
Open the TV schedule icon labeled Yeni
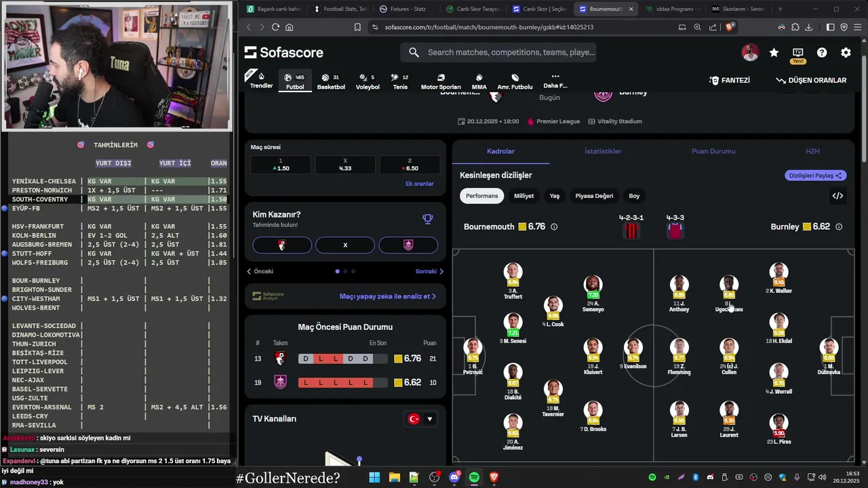click(x=797, y=54)
